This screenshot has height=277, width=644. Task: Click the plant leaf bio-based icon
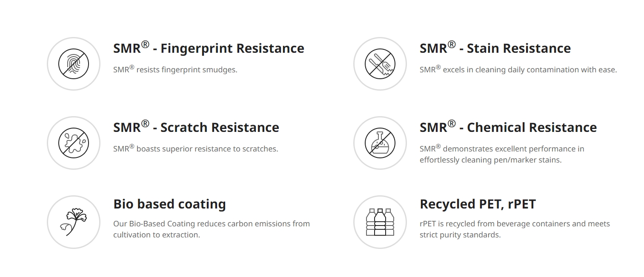[x=74, y=222]
